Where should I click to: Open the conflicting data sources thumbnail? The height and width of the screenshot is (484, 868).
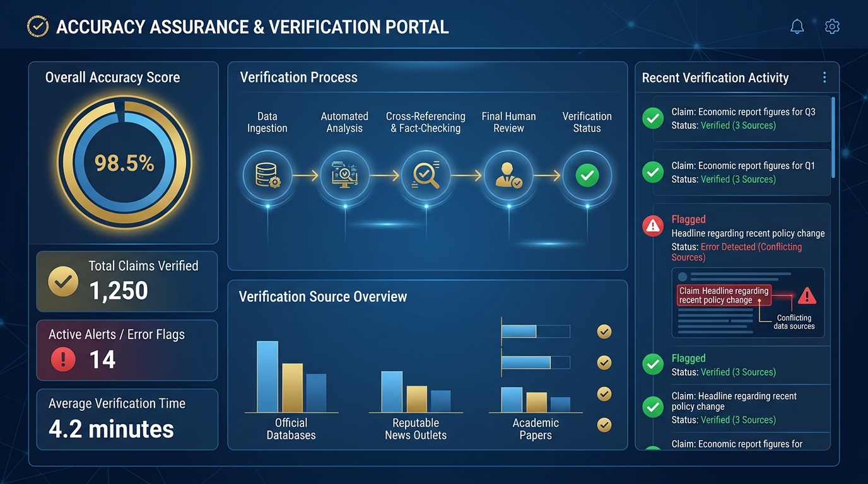[x=748, y=302]
